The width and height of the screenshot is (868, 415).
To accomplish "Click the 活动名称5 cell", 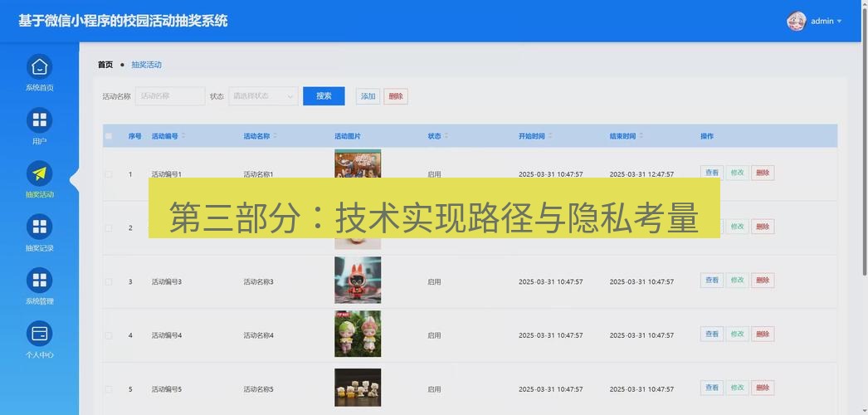I will click(259, 389).
